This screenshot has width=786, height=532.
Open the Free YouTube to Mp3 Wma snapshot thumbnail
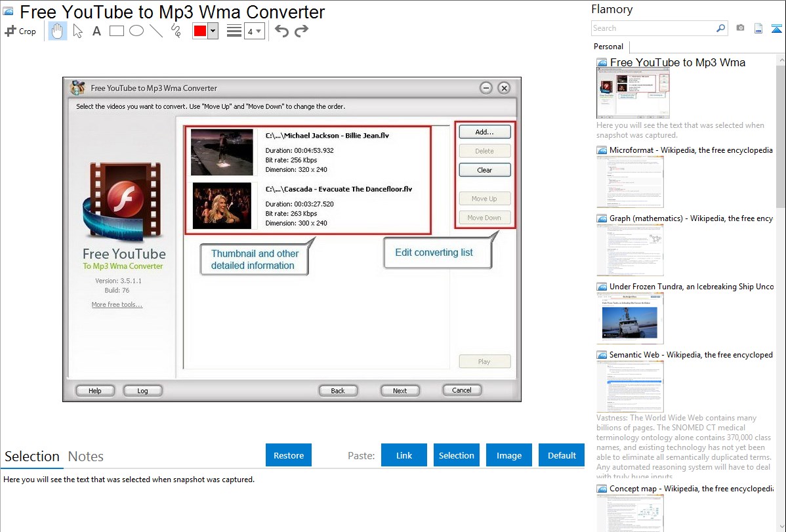[632, 93]
